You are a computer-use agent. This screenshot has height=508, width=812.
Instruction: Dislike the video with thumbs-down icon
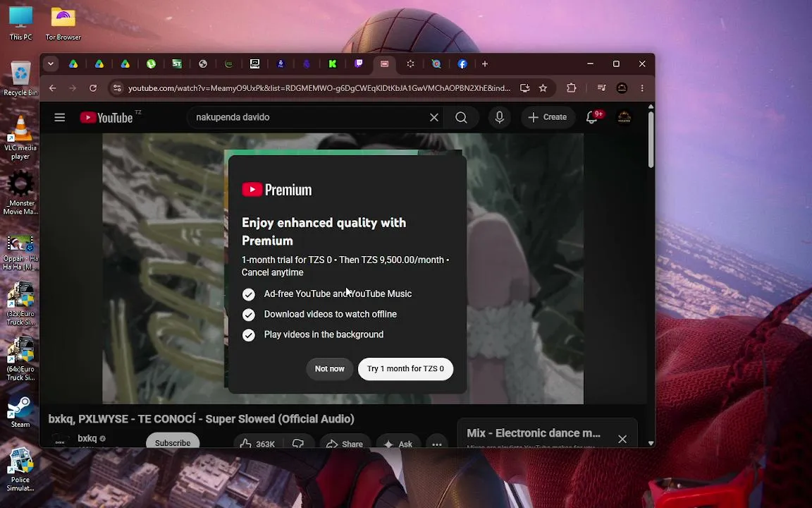point(298,444)
